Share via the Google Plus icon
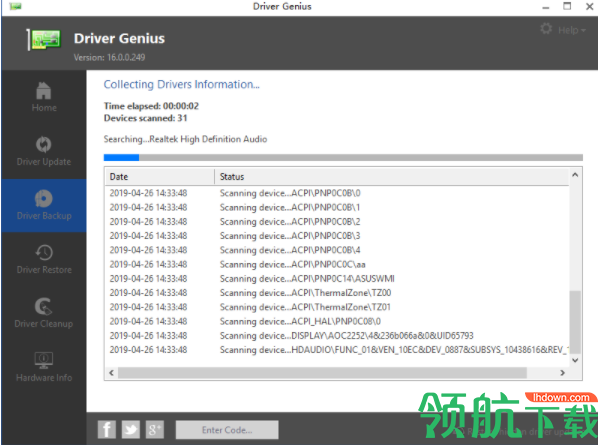Image resolution: width=598 pixels, height=445 pixels. click(x=155, y=430)
